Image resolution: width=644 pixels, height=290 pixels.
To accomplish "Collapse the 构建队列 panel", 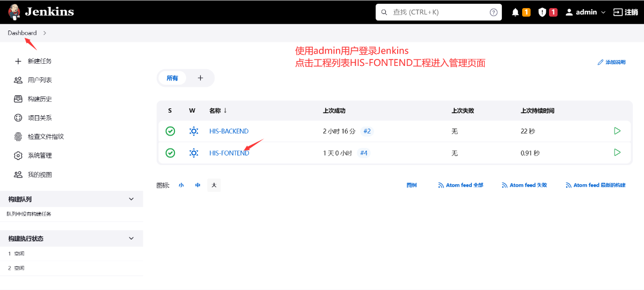I will coord(131,199).
